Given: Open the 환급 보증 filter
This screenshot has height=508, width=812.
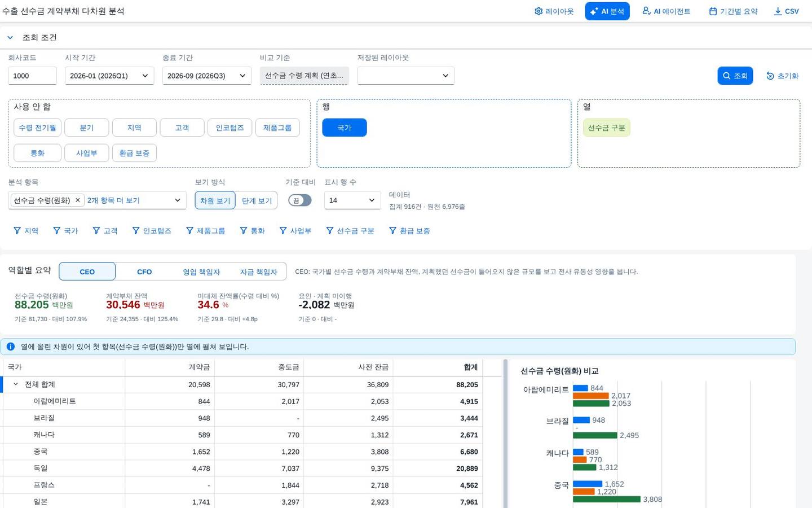Looking at the screenshot, I should point(409,231).
